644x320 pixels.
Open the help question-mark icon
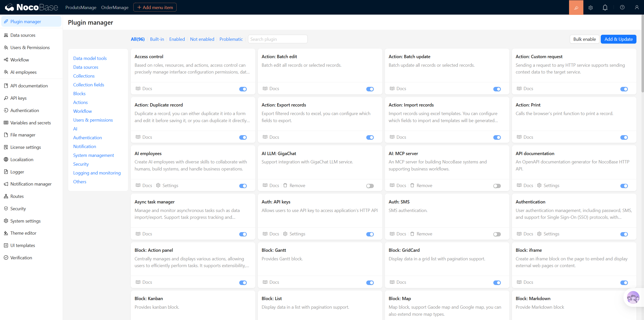point(622,7)
